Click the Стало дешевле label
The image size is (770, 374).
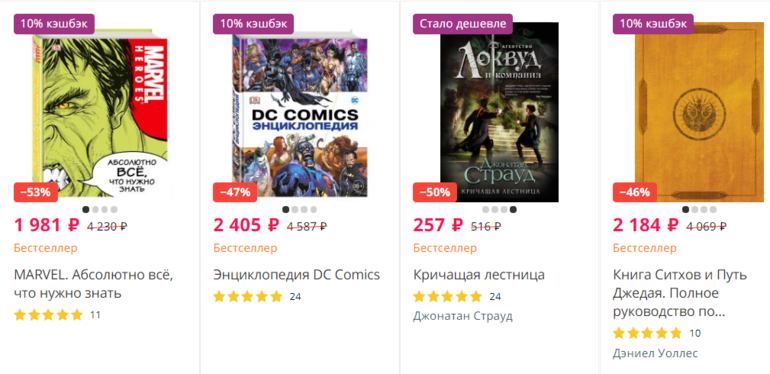tap(463, 24)
